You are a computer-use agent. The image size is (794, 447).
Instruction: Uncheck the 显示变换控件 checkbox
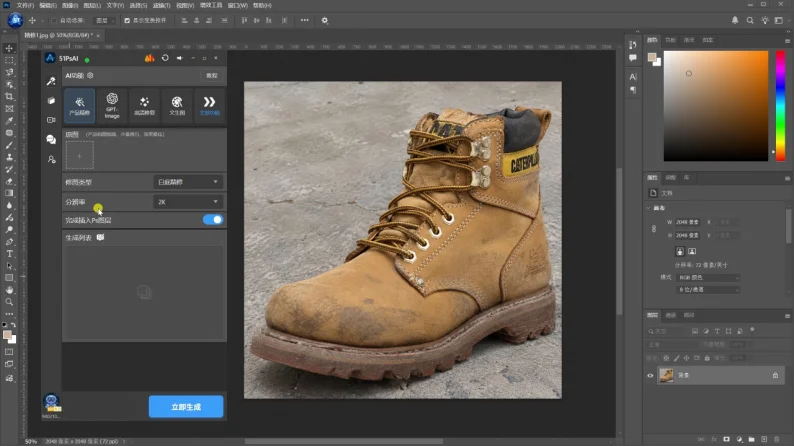[127, 21]
